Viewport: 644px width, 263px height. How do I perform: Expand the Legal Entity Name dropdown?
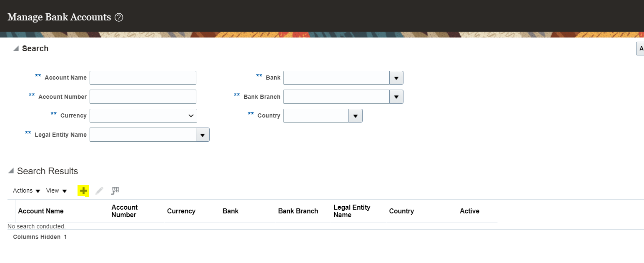203,135
